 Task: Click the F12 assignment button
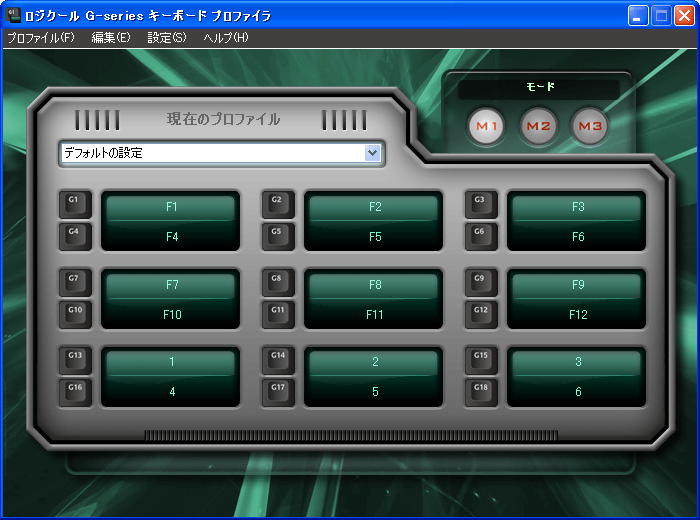(577, 314)
